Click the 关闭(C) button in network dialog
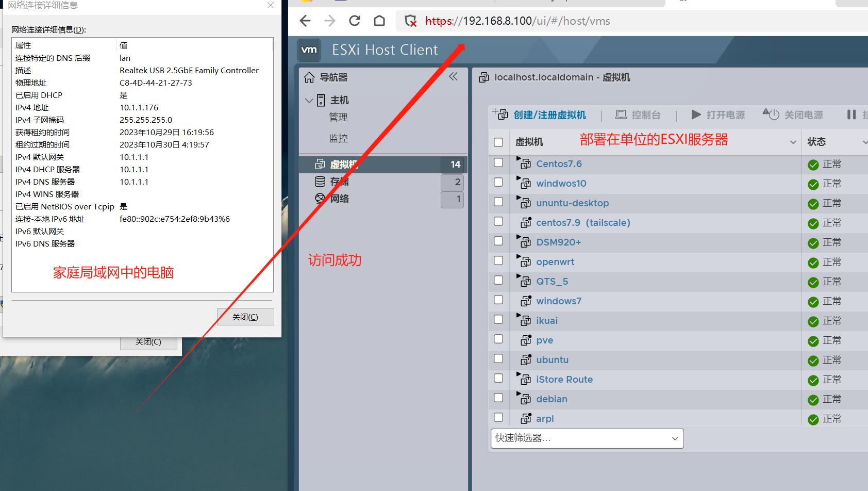 tap(245, 316)
